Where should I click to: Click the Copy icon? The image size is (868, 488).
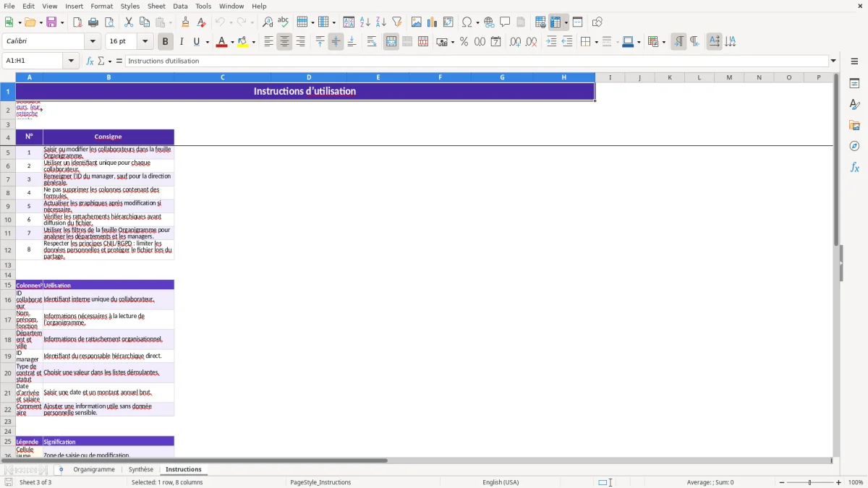(145, 22)
